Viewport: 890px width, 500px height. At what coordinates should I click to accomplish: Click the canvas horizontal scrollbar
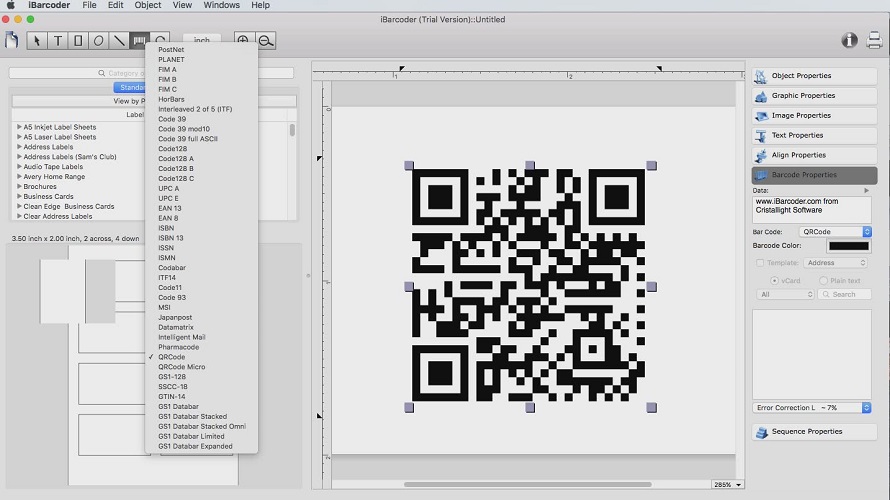[x=528, y=485]
